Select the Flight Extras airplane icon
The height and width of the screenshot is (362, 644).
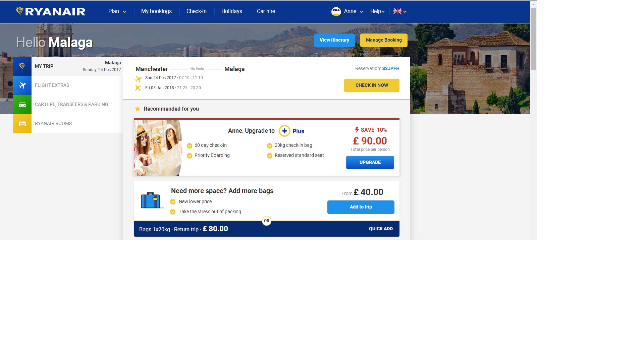(22, 85)
